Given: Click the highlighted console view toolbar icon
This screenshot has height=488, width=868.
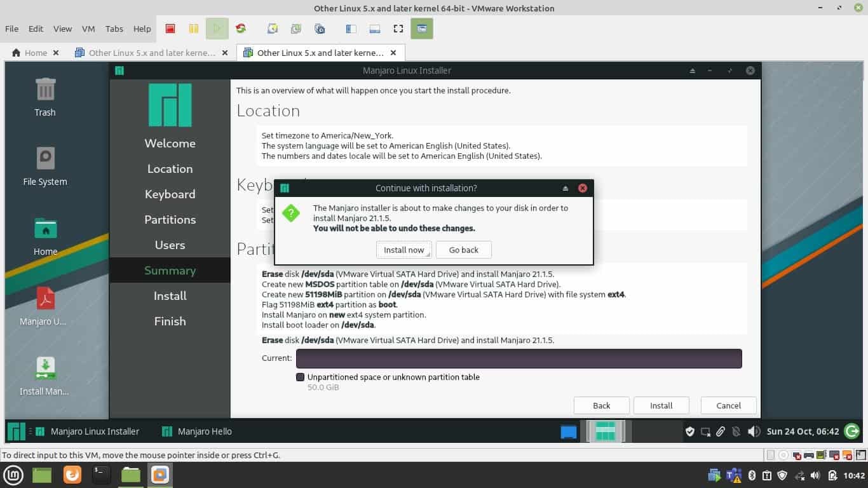Looking at the screenshot, I should [422, 29].
